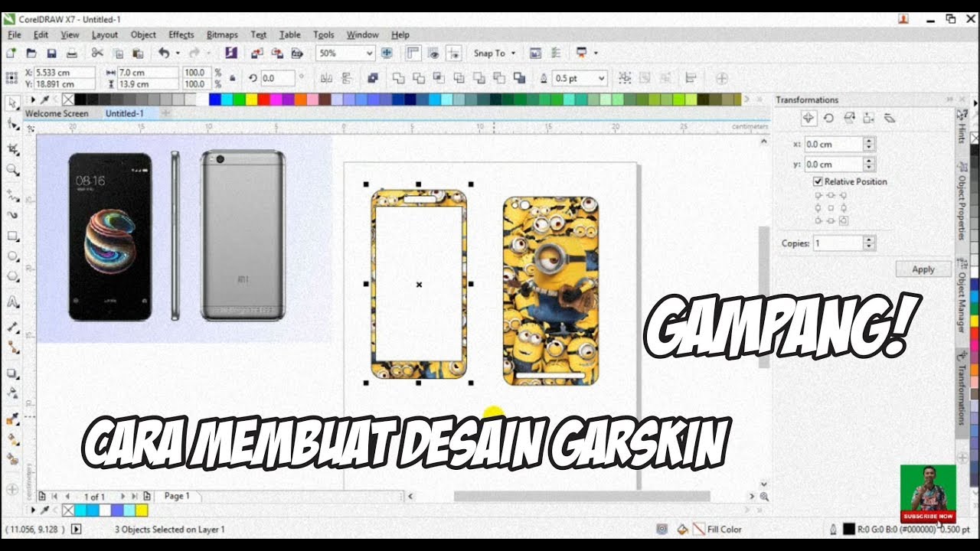Open the Layout menu
This screenshot has height=551, width=980.
(x=105, y=35)
